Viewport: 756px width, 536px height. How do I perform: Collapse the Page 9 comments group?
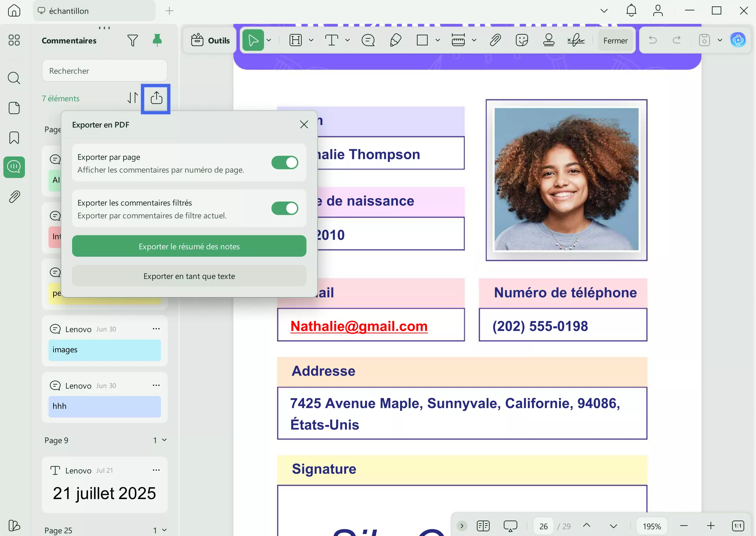tap(164, 440)
